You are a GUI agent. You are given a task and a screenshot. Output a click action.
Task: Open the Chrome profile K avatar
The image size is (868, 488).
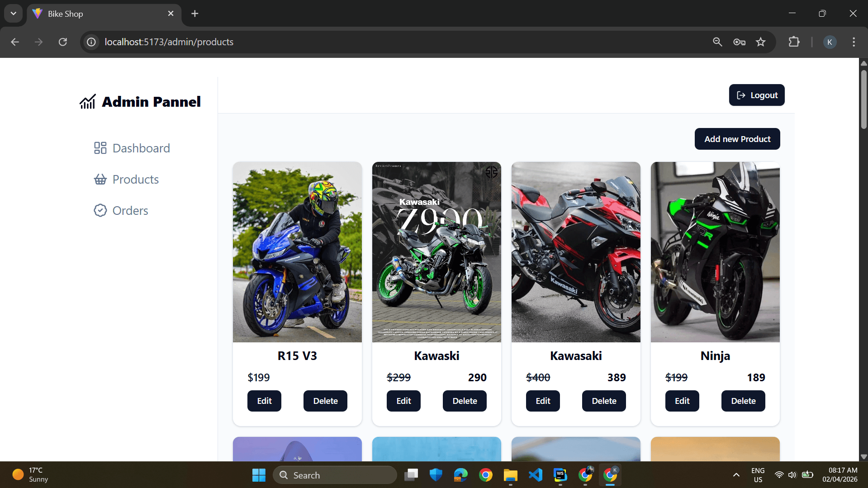[830, 42]
